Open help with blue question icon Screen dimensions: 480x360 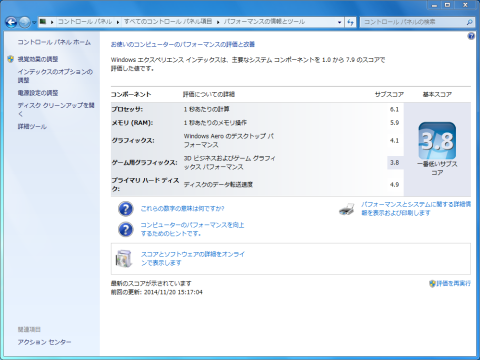pyautogui.click(x=471, y=36)
